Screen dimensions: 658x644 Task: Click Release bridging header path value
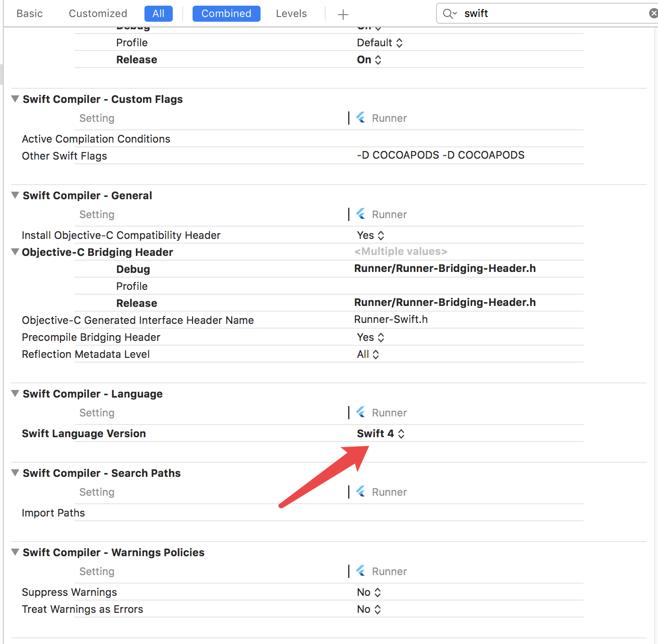445,302
